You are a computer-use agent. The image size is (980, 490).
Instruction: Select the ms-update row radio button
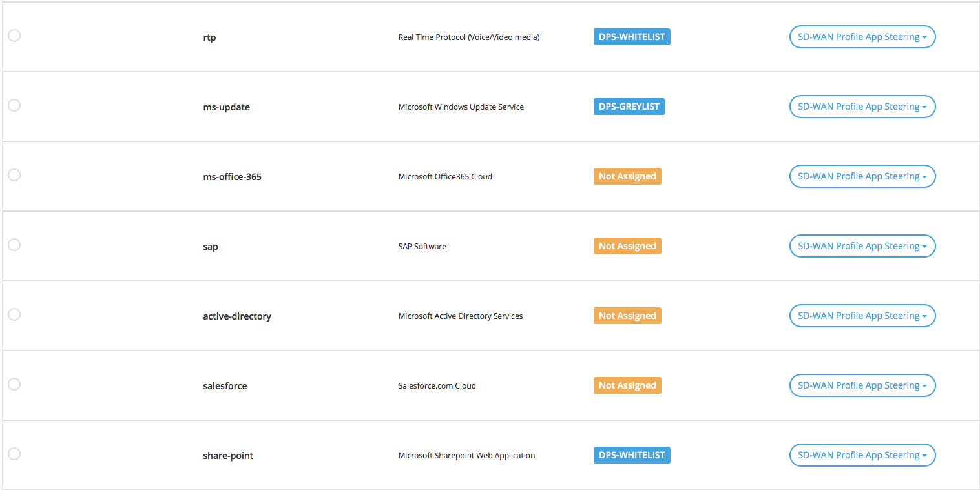click(x=14, y=105)
